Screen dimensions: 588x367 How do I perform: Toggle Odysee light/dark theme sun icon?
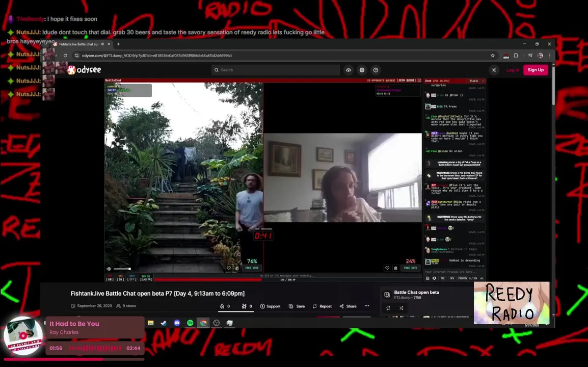tap(494, 70)
